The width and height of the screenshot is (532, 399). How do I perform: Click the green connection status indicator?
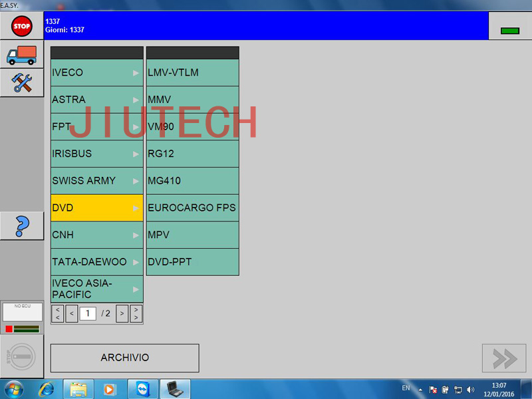[510, 31]
